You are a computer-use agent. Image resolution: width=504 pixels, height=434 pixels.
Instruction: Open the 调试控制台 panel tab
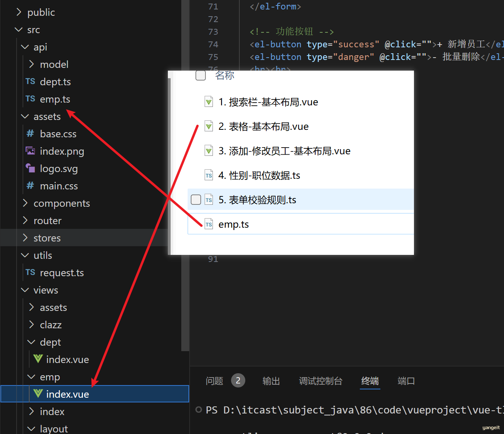coord(321,381)
